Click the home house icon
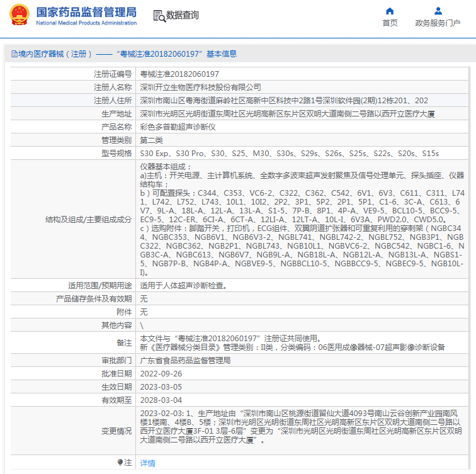The image size is (476, 474). (390, 11)
